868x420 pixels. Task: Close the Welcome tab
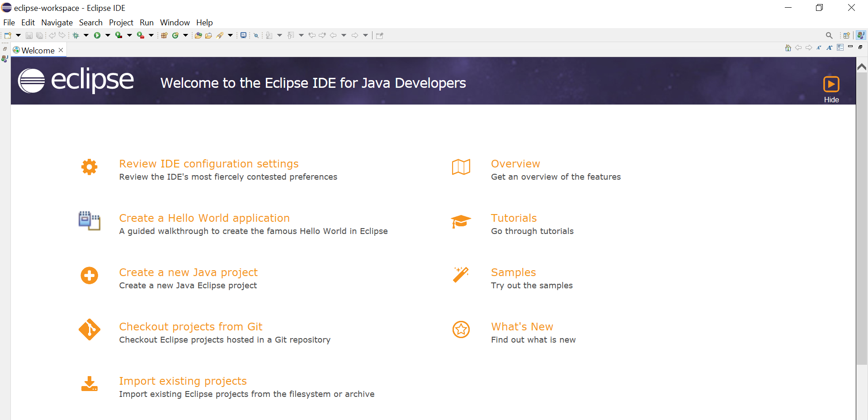(61, 50)
